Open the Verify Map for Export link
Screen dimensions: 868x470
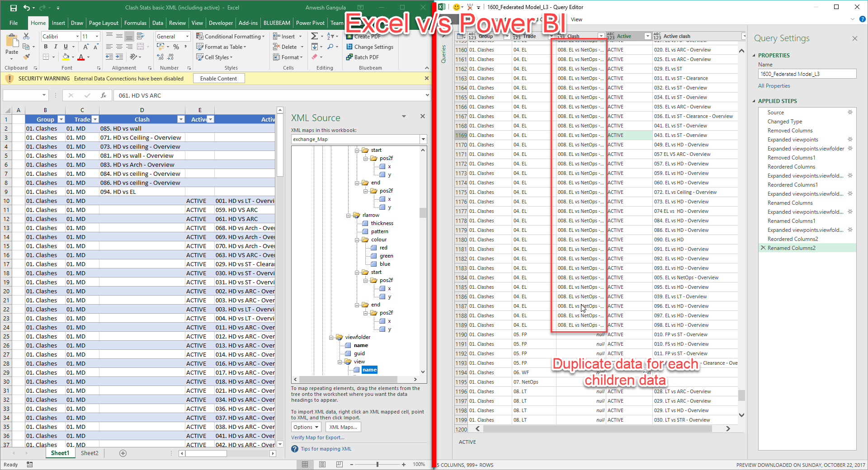coord(317,437)
